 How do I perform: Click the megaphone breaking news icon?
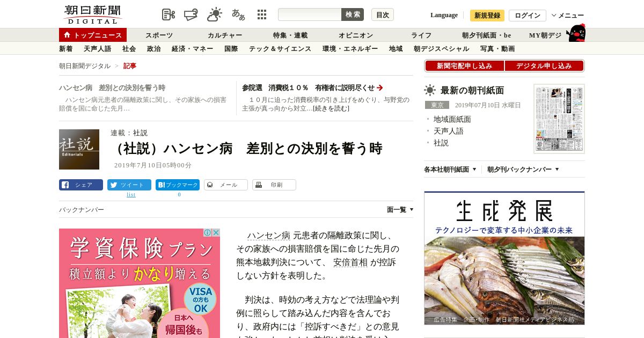191,14
